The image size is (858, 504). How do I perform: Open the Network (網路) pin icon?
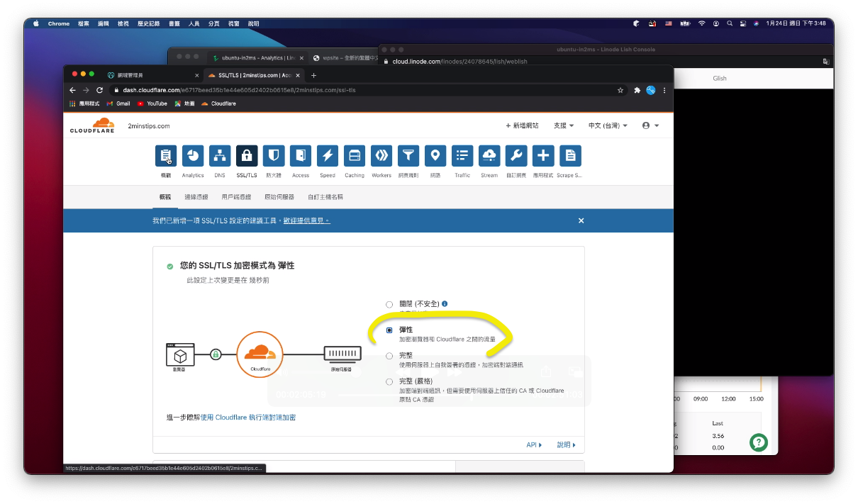click(x=435, y=155)
